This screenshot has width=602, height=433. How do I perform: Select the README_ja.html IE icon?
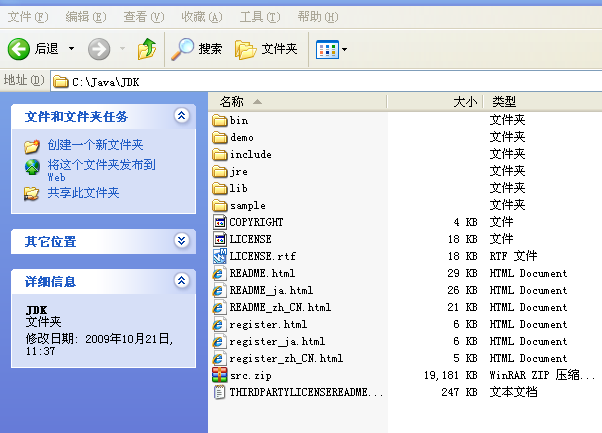[x=218, y=290]
